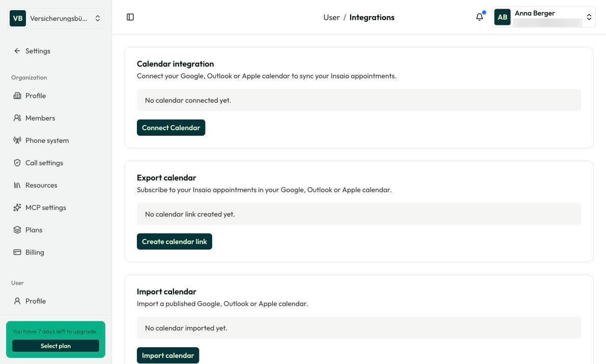Image resolution: width=606 pixels, height=364 pixels.
Task: Click the Integrations breadcrumb title
Action: pyautogui.click(x=372, y=17)
